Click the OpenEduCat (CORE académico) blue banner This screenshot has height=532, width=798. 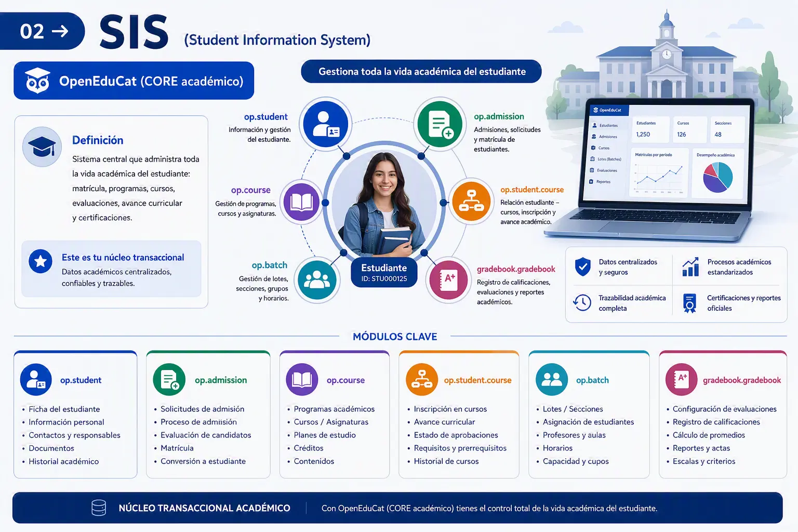(x=134, y=81)
